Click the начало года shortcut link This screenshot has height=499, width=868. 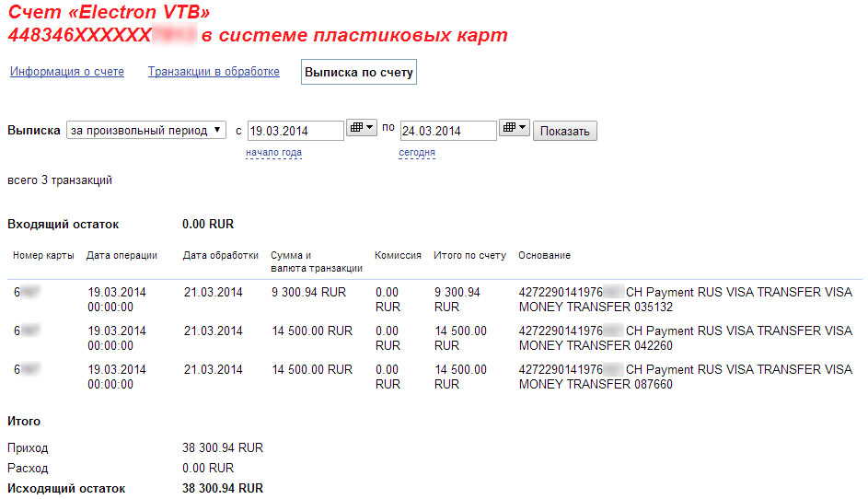[273, 152]
